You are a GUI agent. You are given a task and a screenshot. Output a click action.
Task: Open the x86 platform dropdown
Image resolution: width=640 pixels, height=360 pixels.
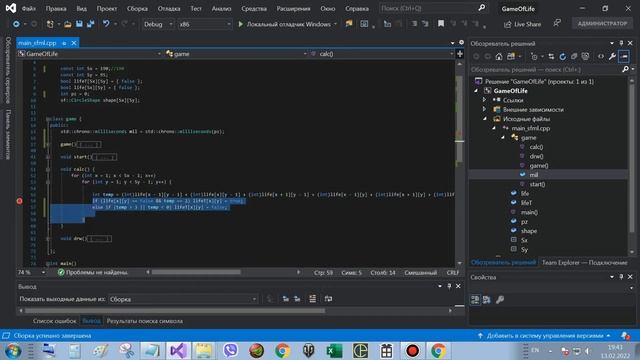tap(204, 24)
